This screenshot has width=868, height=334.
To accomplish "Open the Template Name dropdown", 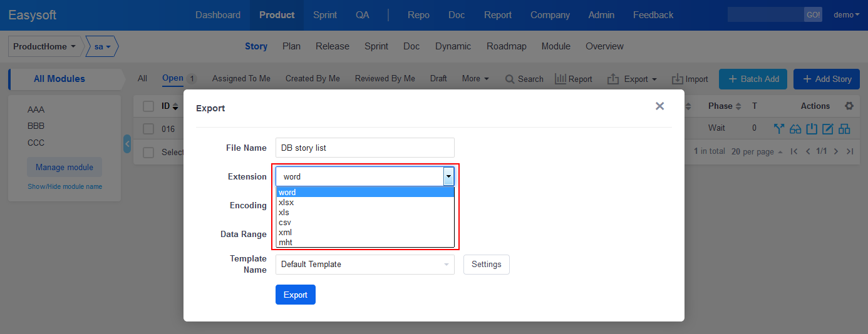I will click(x=364, y=265).
